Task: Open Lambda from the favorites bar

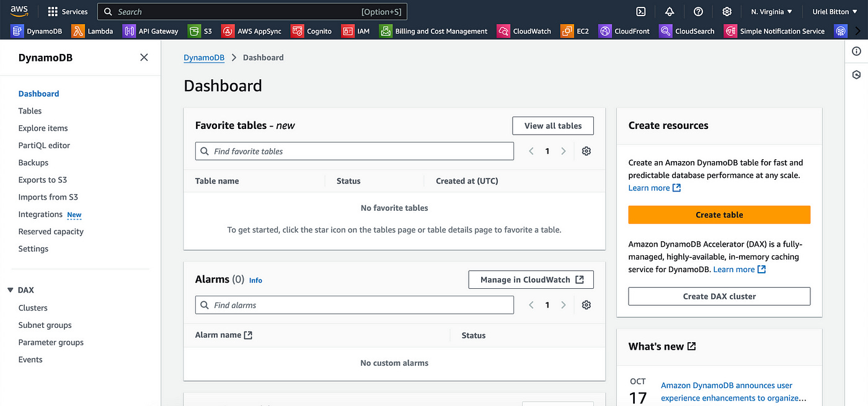Action: coord(92,31)
